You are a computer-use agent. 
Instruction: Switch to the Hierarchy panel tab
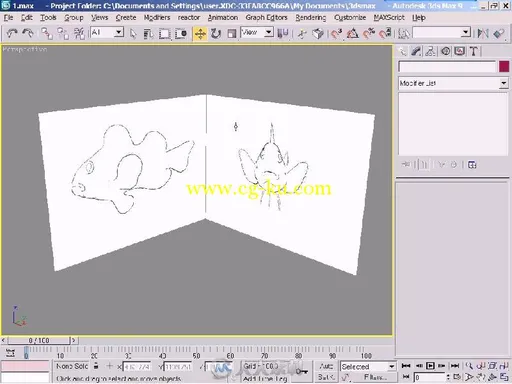click(431, 51)
